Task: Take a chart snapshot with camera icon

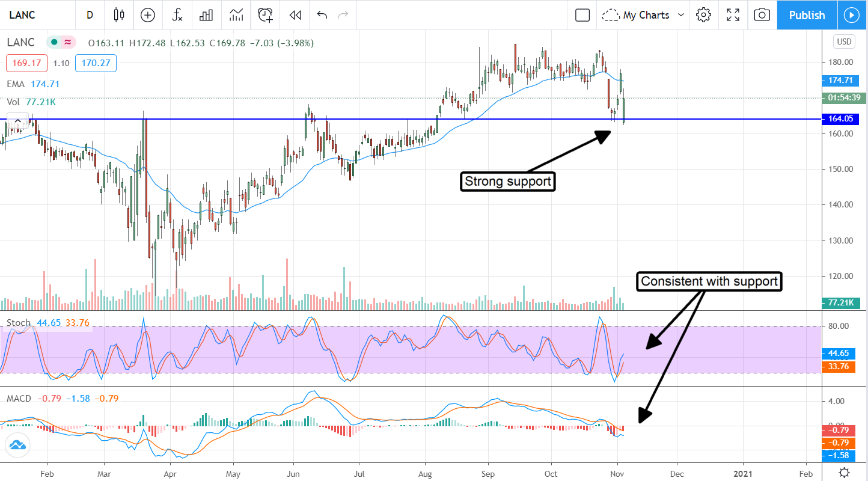Action: 762,15
